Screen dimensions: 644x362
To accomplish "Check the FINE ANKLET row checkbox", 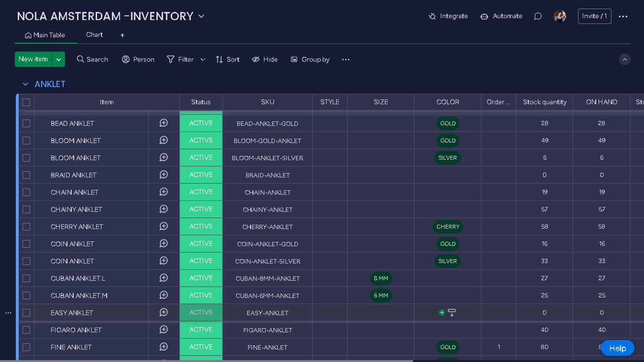I will point(26,347).
